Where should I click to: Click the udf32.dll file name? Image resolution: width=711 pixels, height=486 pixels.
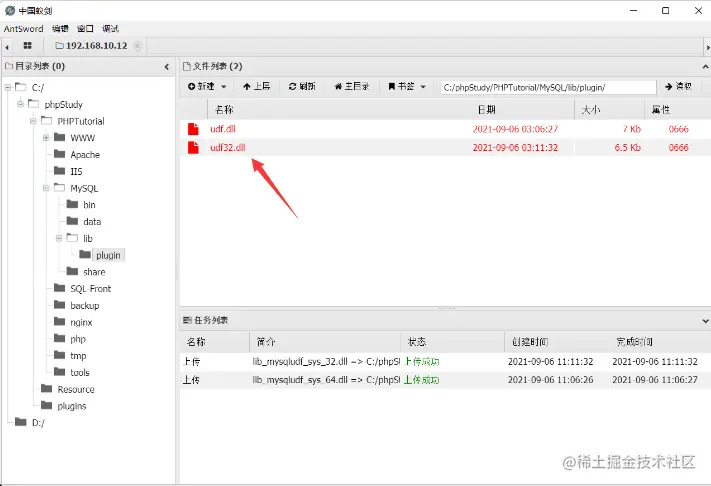point(228,147)
